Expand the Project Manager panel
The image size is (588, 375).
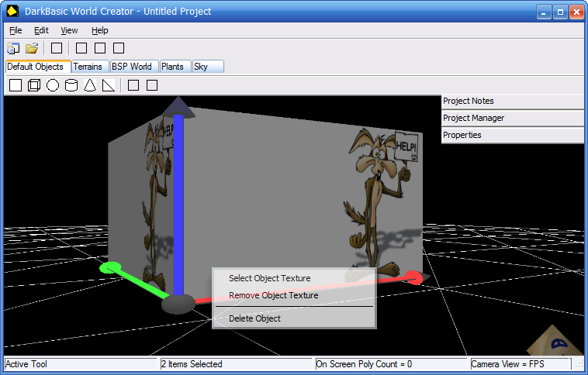pyautogui.click(x=513, y=118)
